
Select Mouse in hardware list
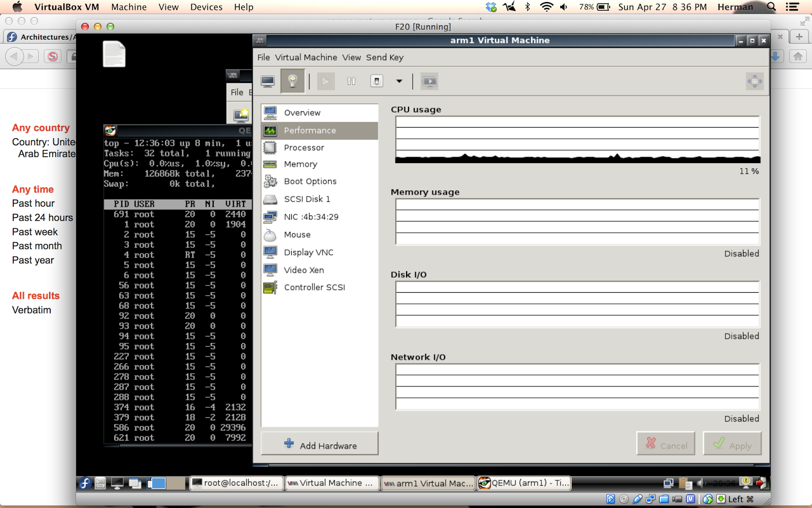coord(320,235)
